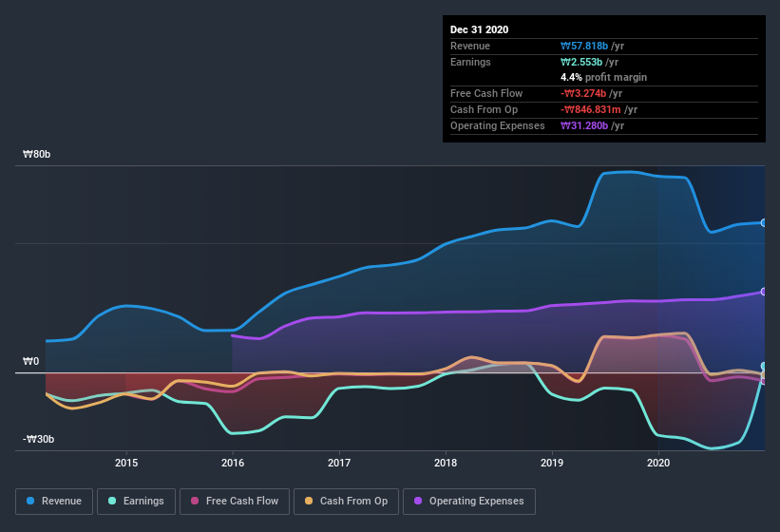
Task: Click the Revenue end-point marker on chart
Action: [x=764, y=222]
